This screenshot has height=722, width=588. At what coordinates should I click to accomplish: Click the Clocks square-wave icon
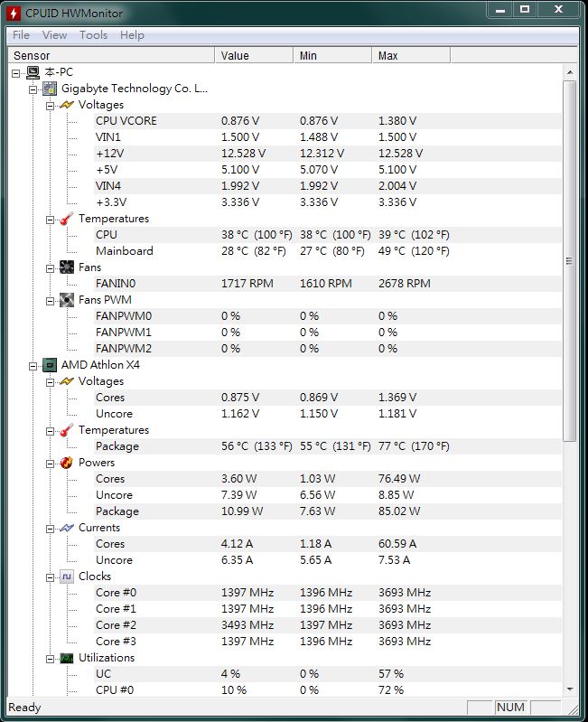(67, 577)
